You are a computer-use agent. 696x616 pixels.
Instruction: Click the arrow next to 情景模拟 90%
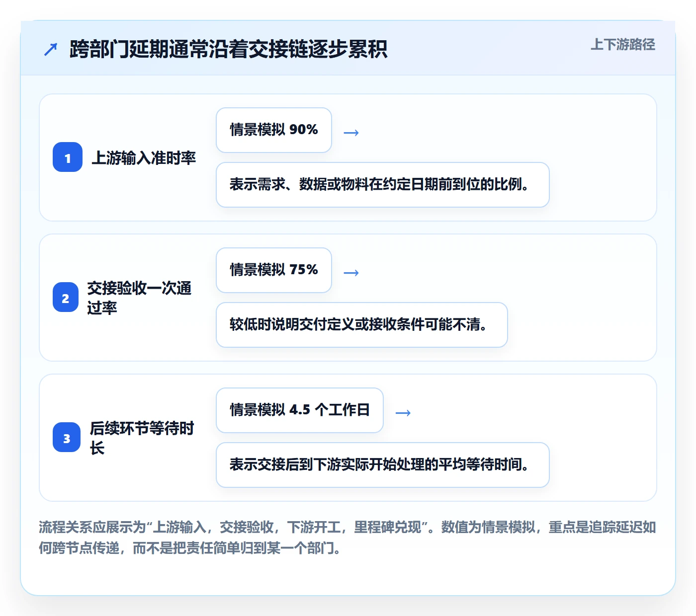[351, 133]
